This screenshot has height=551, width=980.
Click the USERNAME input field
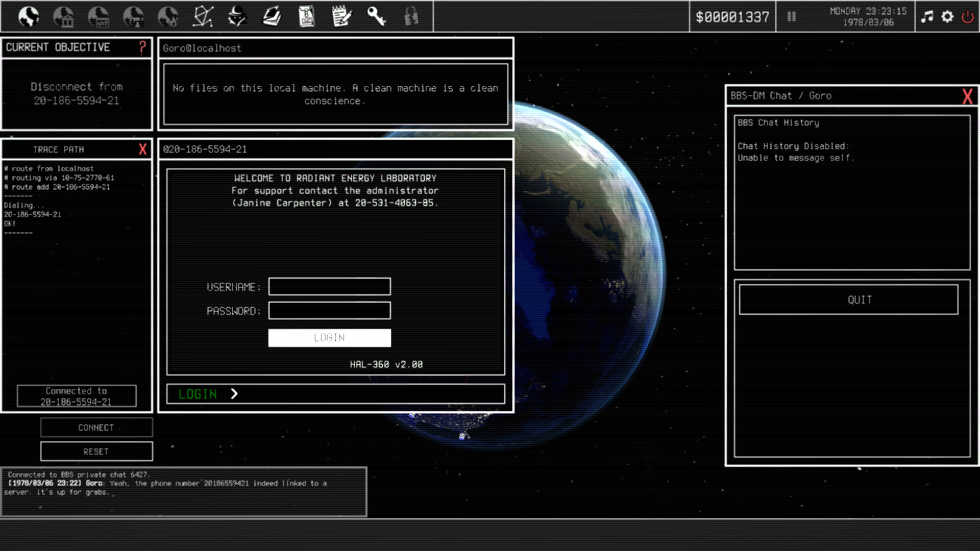[330, 287]
